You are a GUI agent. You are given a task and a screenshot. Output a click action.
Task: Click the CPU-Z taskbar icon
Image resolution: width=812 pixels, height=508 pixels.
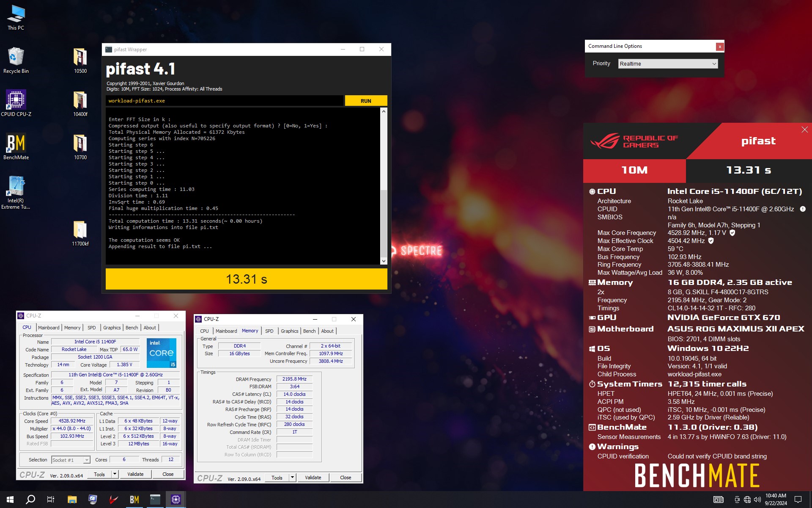[x=176, y=500]
